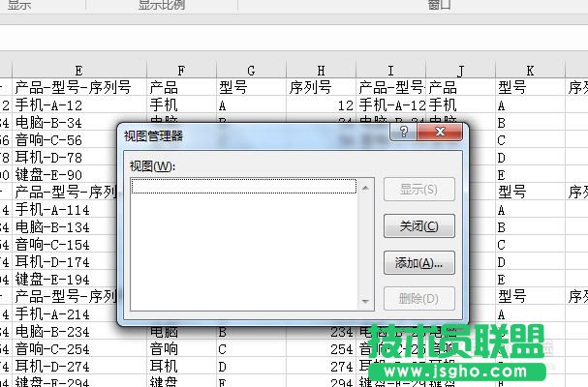
Task: Click the disabled 显示(S) button
Action: click(x=419, y=190)
